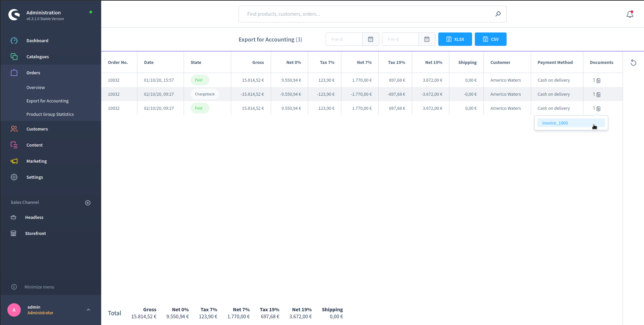644x325 pixels.
Task: Open the Dashboard gauge icon
Action: pos(14,40)
